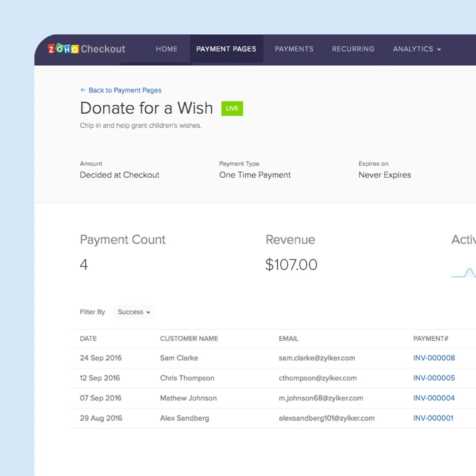Image resolution: width=476 pixels, height=476 pixels.
Task: Click the LIVE status badge
Action: (232, 108)
